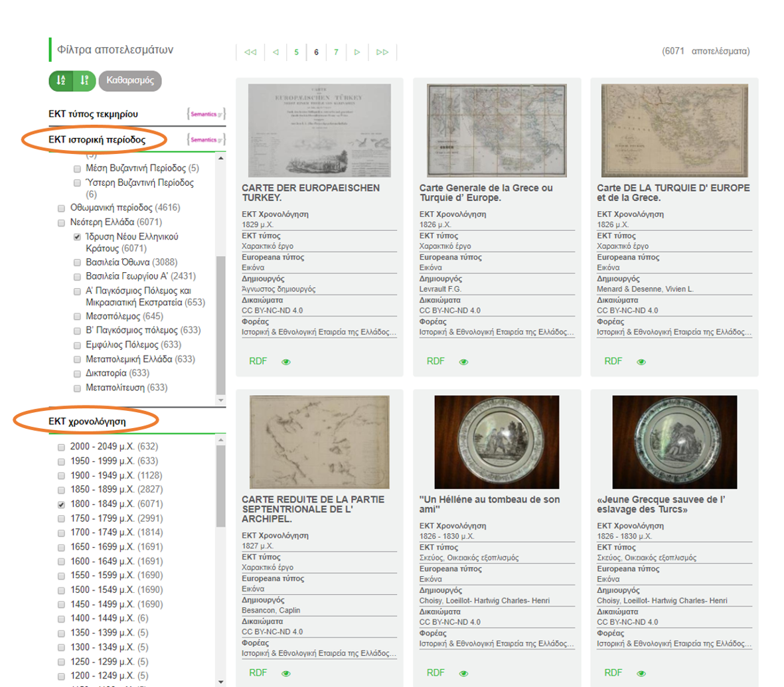The width and height of the screenshot is (784, 687).
Task: Check Εμφύλιος Πόλεμος filter
Action: pyautogui.click(x=77, y=345)
